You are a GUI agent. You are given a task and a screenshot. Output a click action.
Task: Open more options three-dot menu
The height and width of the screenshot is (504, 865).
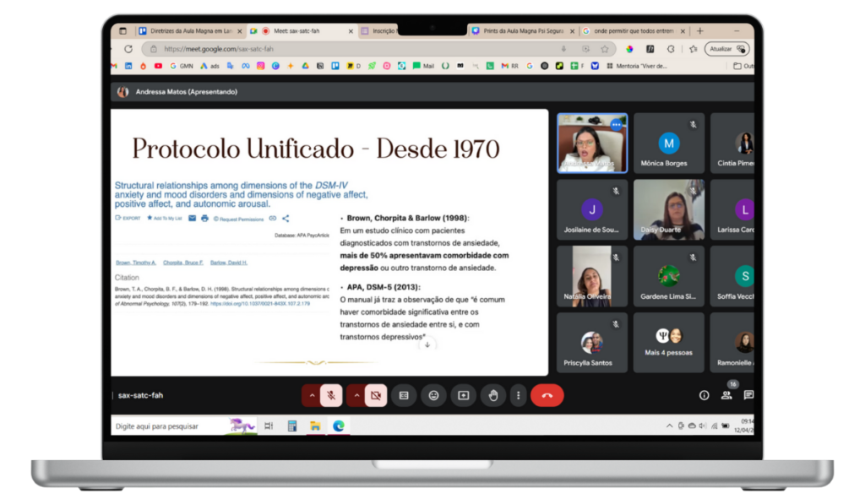pos(518,395)
